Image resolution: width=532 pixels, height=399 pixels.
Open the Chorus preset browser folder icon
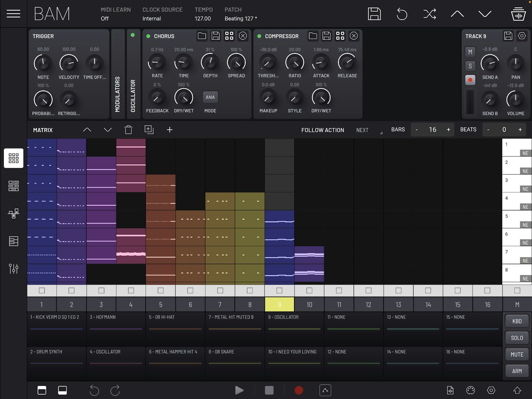pyautogui.click(x=202, y=36)
